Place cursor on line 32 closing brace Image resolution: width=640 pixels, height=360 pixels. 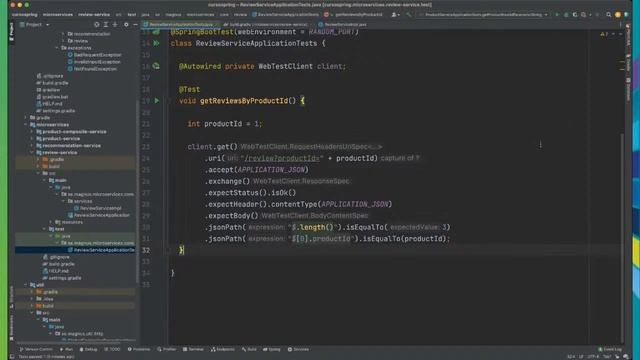[182, 250]
